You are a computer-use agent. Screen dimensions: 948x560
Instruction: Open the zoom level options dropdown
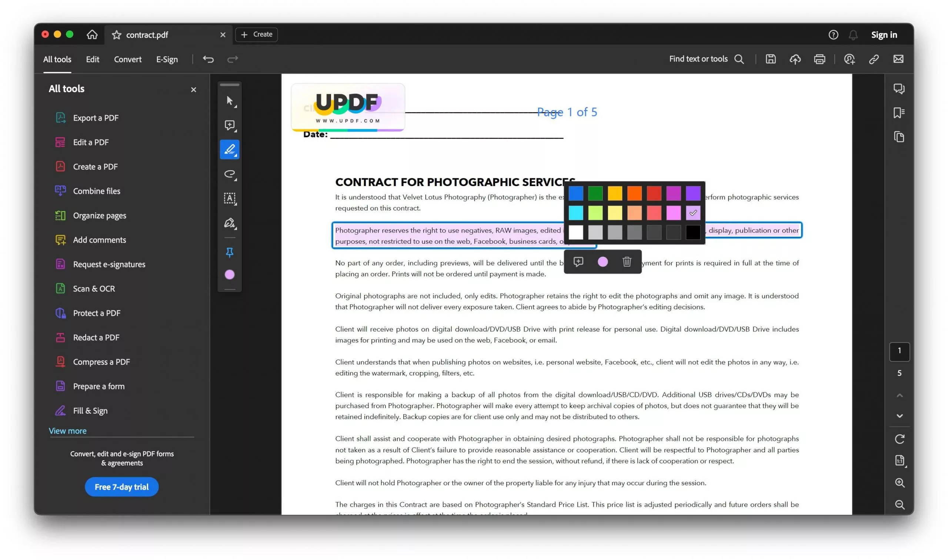(900, 461)
